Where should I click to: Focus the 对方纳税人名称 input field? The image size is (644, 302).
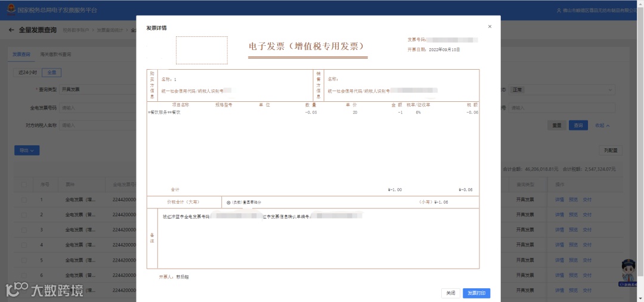[x=97, y=126]
